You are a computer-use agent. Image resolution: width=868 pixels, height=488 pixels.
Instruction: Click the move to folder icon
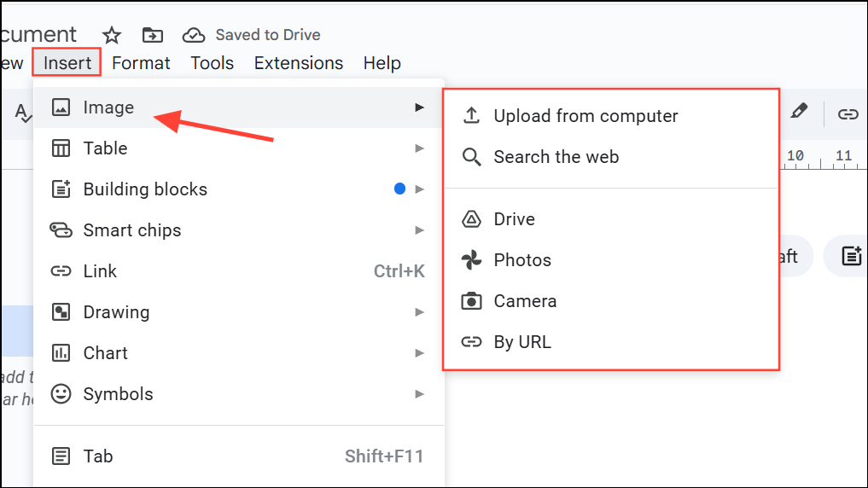point(153,35)
